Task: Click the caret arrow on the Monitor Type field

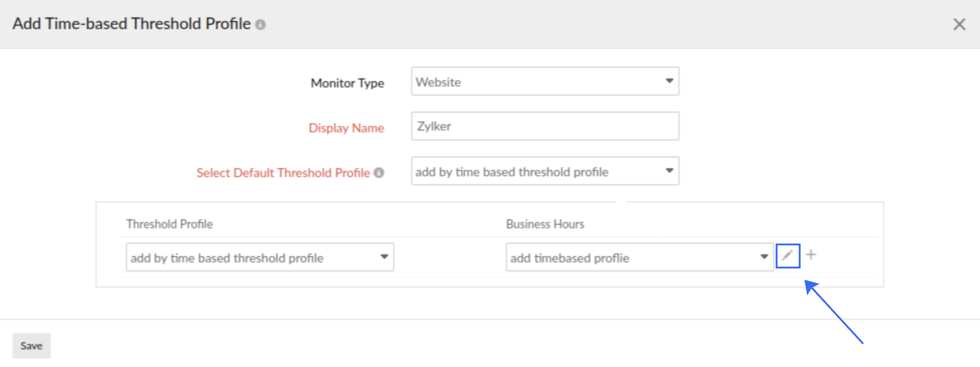Action: pos(669,81)
